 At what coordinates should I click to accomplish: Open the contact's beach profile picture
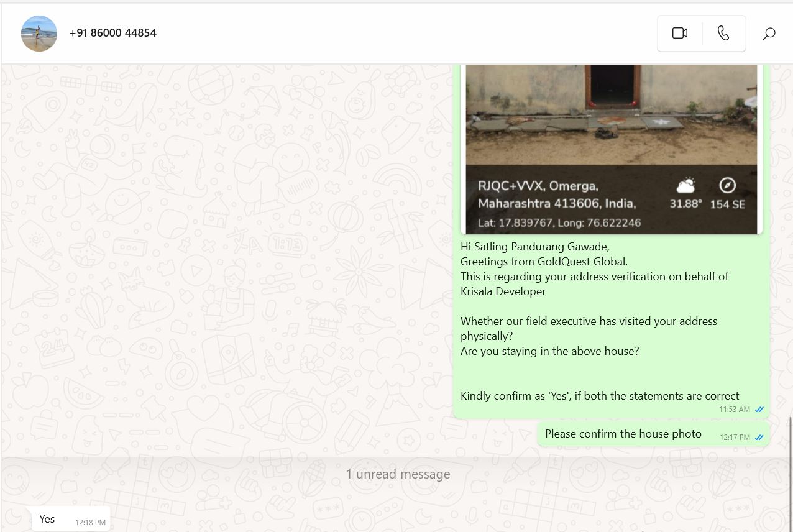click(x=39, y=34)
